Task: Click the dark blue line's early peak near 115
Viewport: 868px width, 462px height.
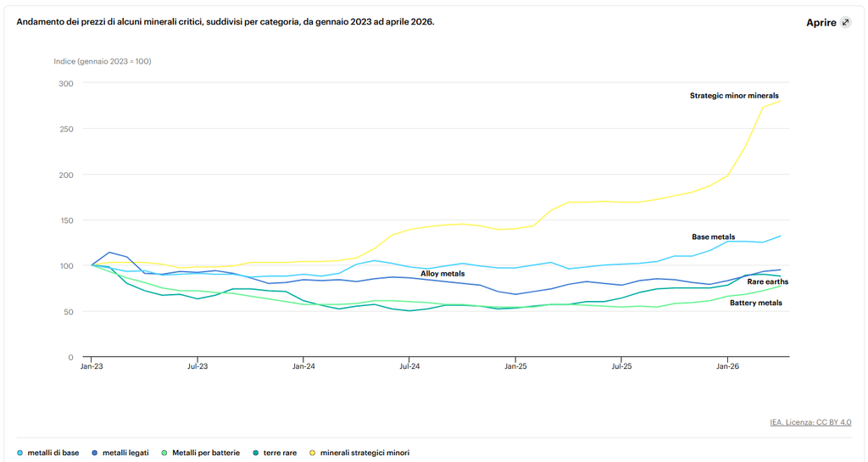Action: pyautogui.click(x=109, y=253)
